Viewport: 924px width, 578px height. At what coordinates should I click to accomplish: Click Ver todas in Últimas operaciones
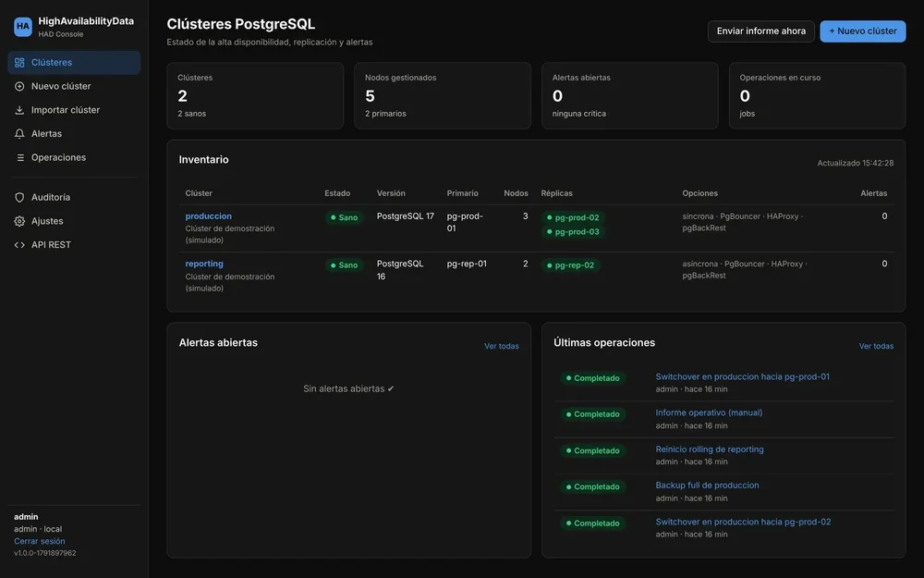[876, 346]
